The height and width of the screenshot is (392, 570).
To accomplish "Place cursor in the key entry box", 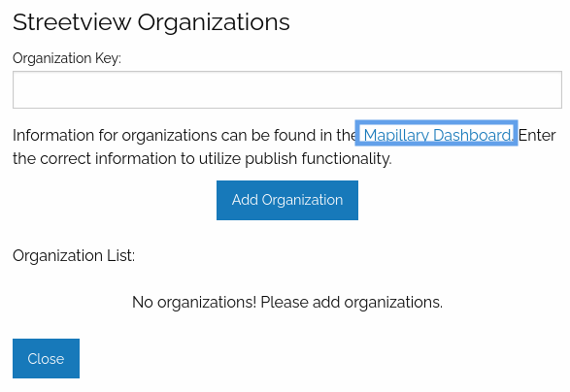I will (x=287, y=89).
